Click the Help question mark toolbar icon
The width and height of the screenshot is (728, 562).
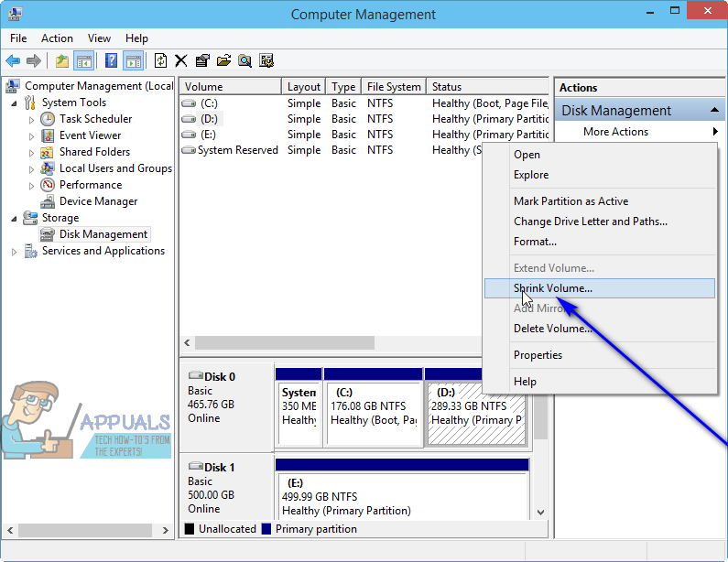click(x=111, y=61)
